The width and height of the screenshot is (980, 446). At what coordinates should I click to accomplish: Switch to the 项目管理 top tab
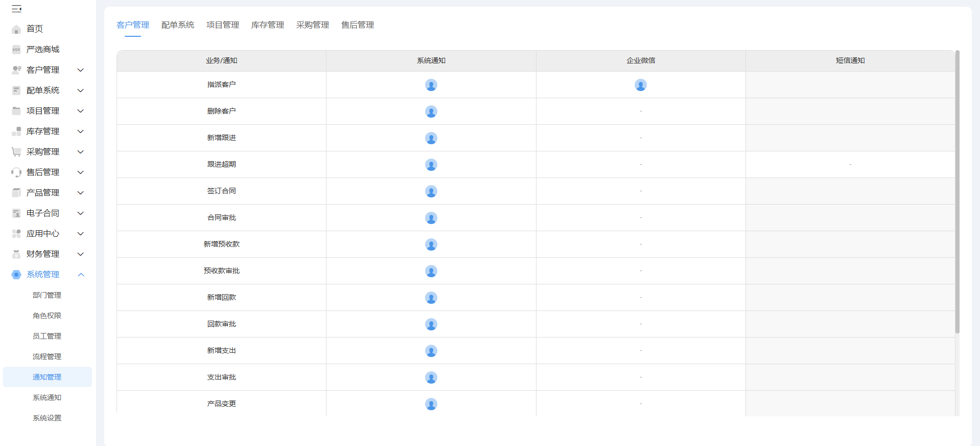click(x=223, y=25)
